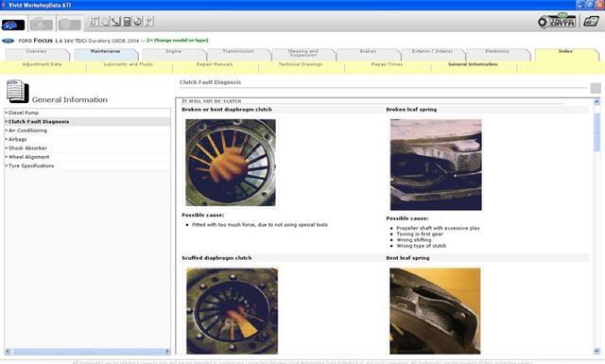Click content pane scroll up arrow
Viewport: 605px width, 364px height.
[596, 102]
